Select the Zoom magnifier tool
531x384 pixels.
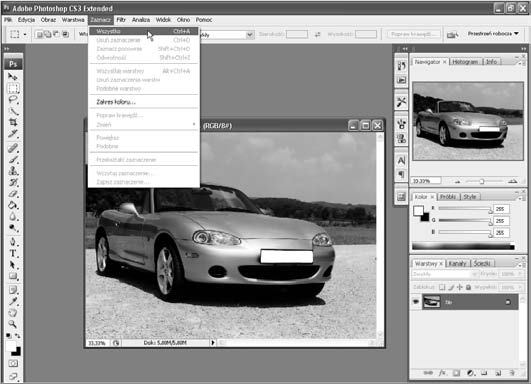[x=13, y=324]
